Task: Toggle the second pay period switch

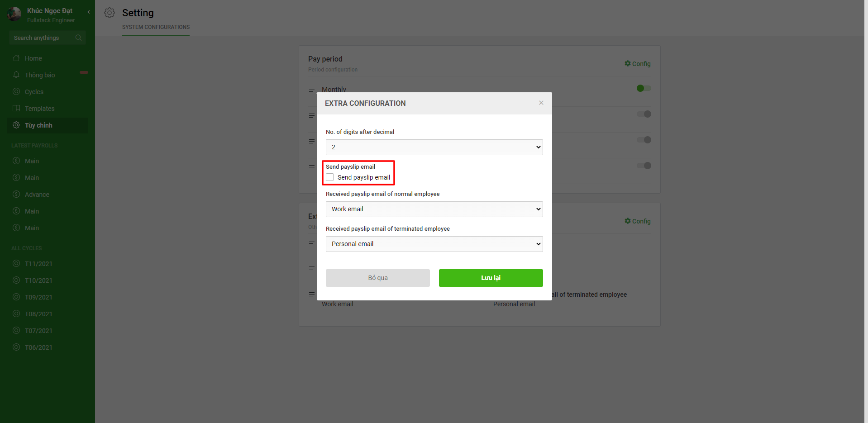Action: pyautogui.click(x=644, y=114)
